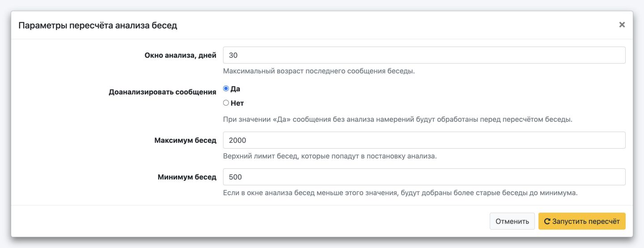Click the «Окно анализа, дней» input field
Screen dimensions: 644x248
click(424, 55)
